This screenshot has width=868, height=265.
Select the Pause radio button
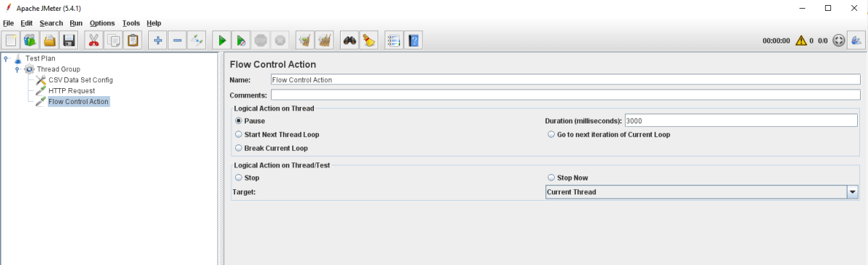click(x=239, y=121)
